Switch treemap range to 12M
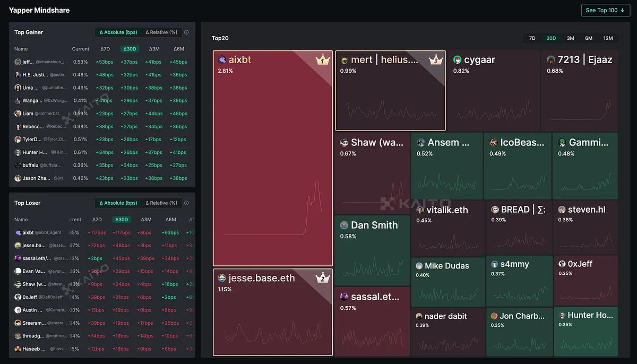 pyautogui.click(x=608, y=38)
